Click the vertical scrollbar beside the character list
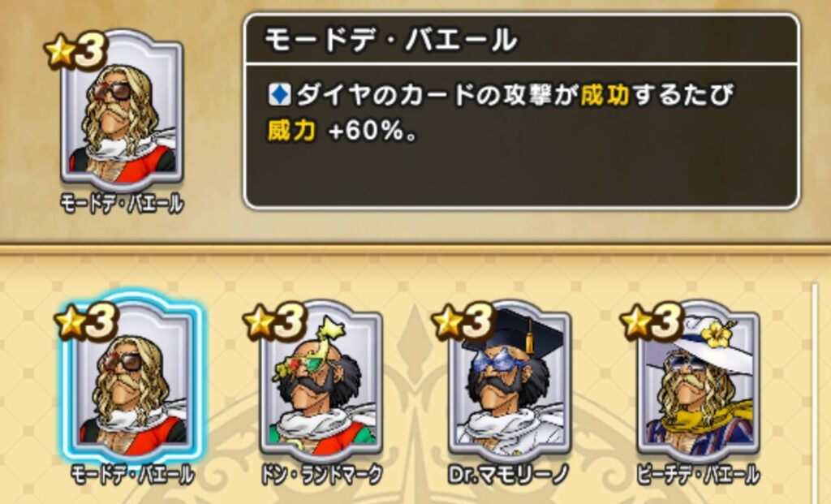 pos(815,394)
